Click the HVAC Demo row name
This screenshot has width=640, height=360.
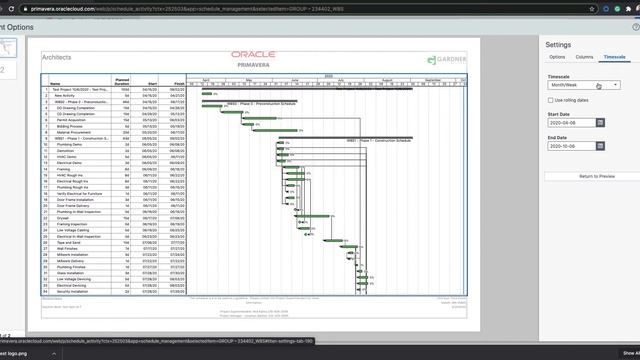(x=67, y=157)
